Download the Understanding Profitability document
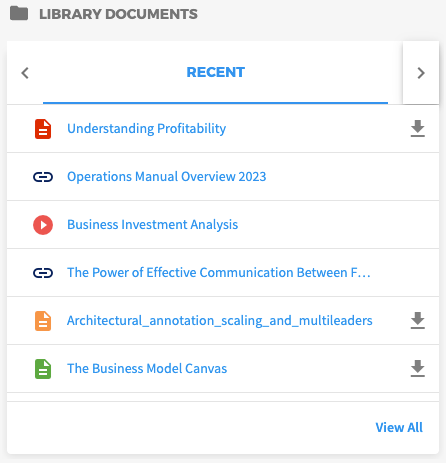Screen dimensions: 446x463 click(417, 129)
